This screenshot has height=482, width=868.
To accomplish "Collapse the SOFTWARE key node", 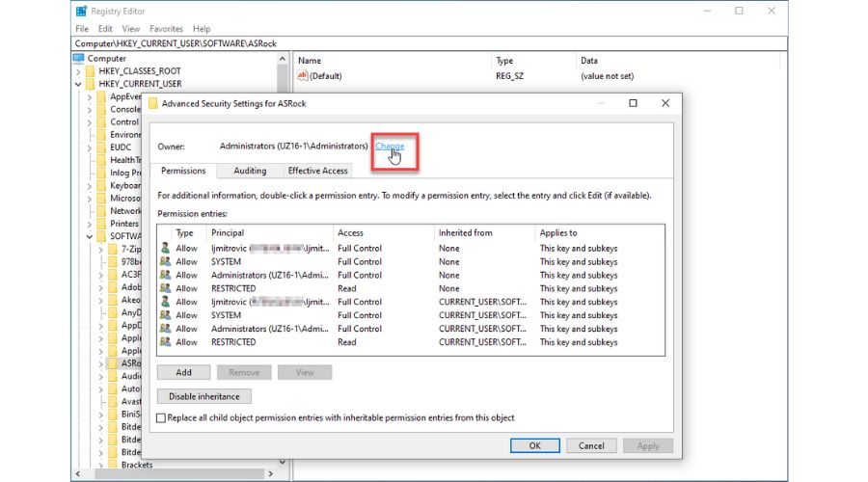I will click(89, 237).
